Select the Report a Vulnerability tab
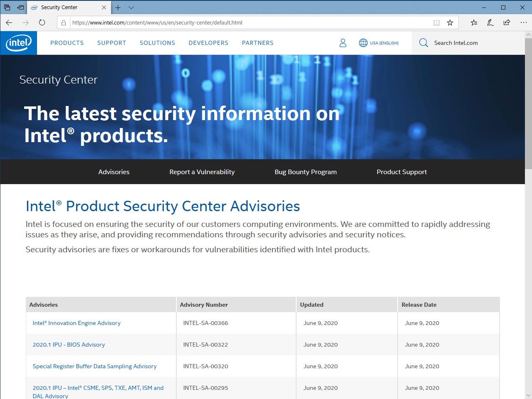The image size is (532, 399). coord(202,172)
